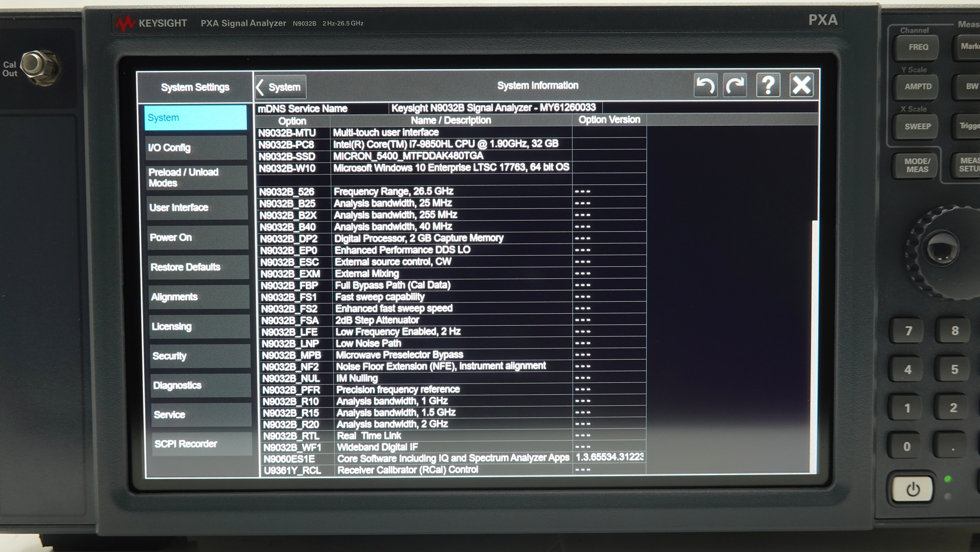Image resolution: width=980 pixels, height=552 pixels.
Task: Open the Service tab
Action: (201, 415)
